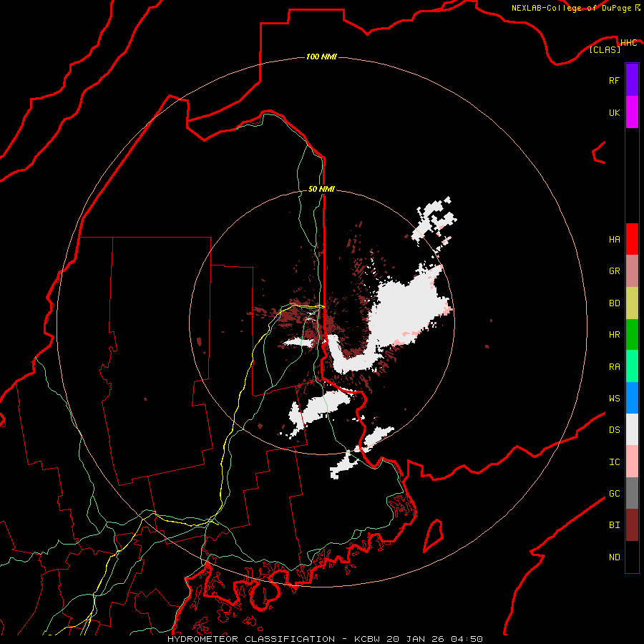
Task: Click the HA red legend swatch
Action: pos(632,239)
